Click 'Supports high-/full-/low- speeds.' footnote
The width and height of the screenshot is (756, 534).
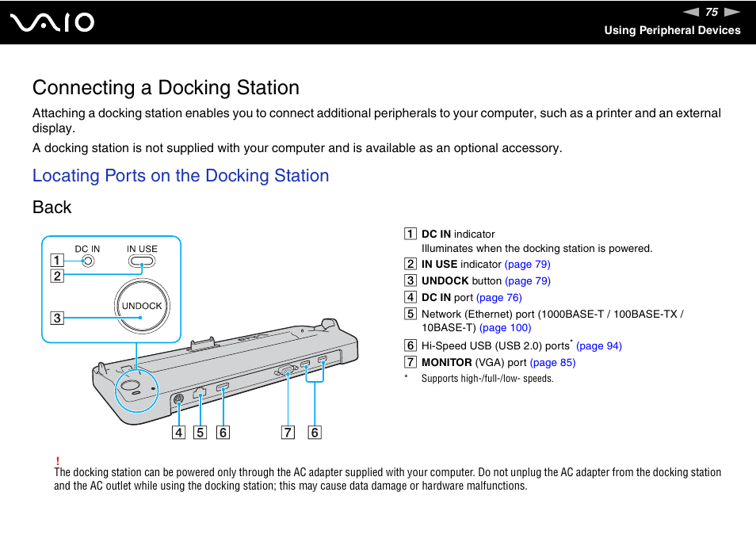tap(487, 379)
